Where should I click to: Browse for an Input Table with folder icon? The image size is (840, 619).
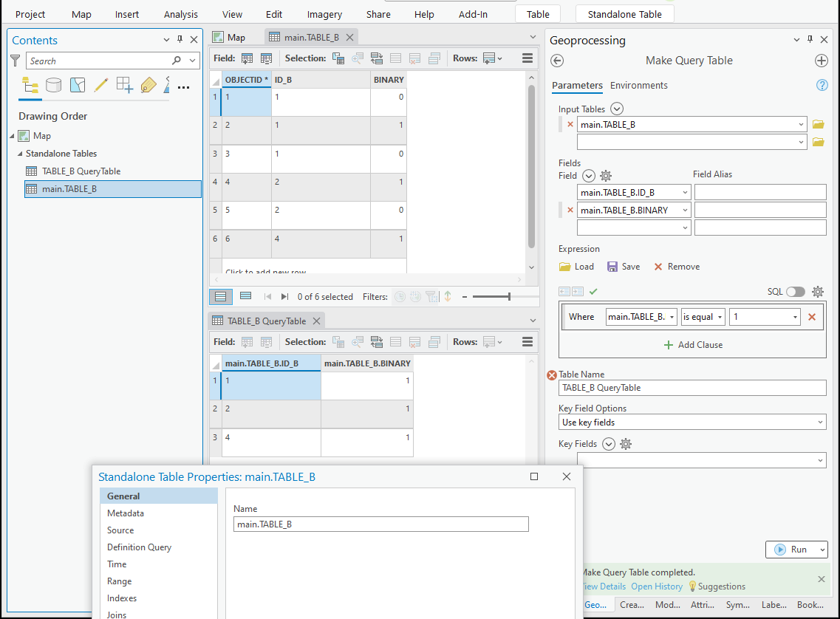coord(818,123)
